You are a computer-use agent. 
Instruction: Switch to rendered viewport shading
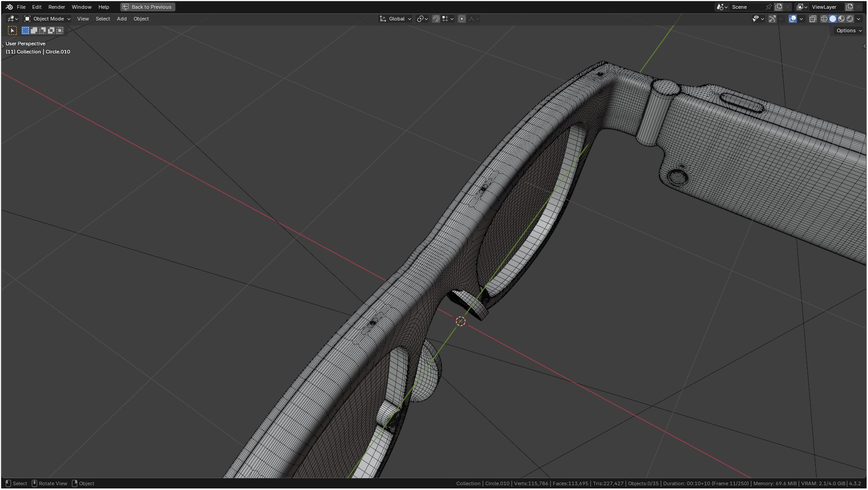(x=850, y=19)
